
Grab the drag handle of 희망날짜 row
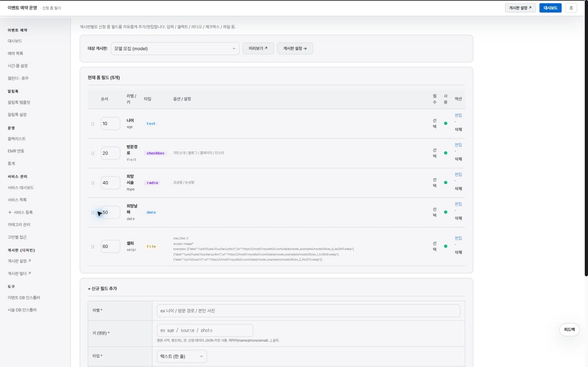pyautogui.click(x=93, y=212)
